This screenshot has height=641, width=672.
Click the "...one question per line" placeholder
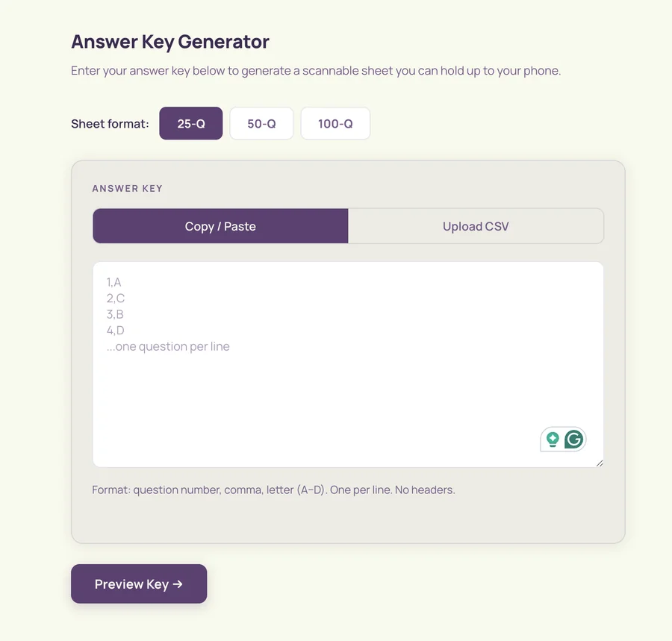[168, 346]
